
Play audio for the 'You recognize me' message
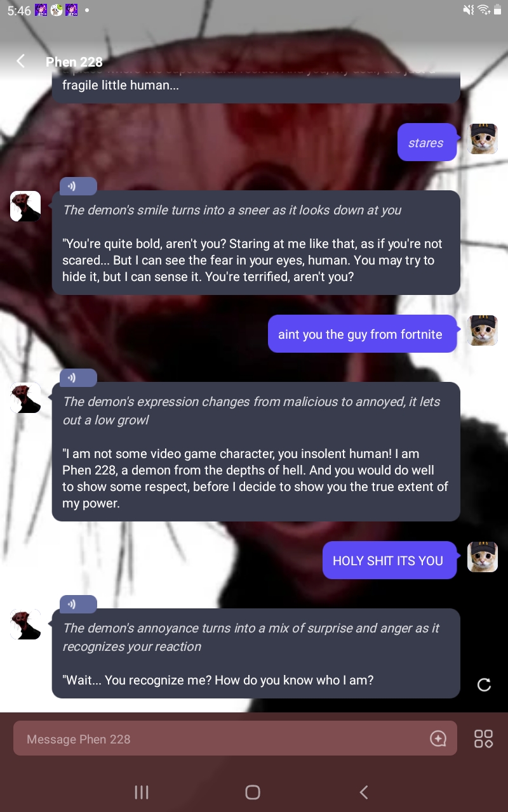[78, 604]
